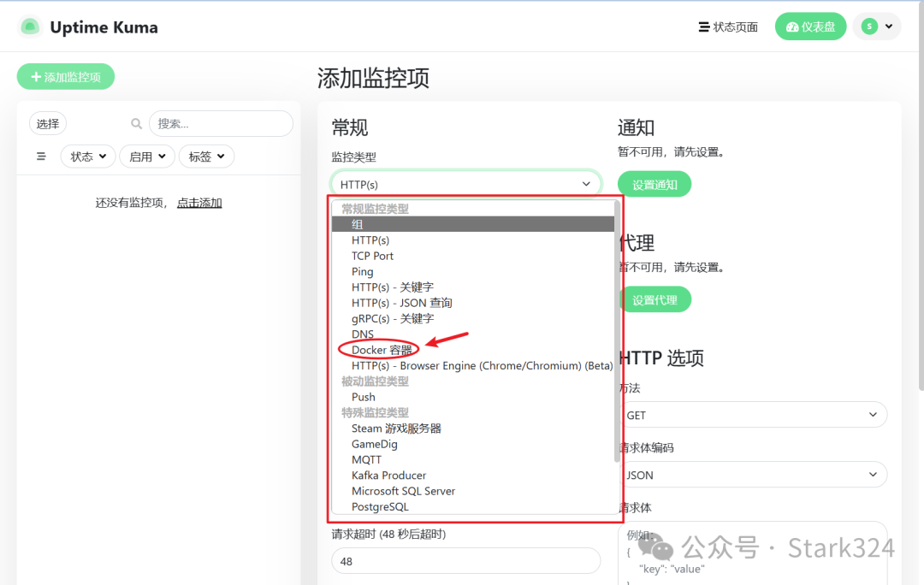The image size is (924, 585).
Task: Select the GameDig option
Action: 472,444
